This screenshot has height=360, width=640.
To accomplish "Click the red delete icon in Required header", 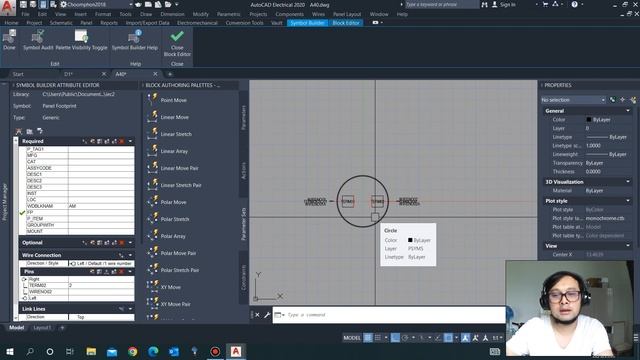I will click(x=122, y=141).
